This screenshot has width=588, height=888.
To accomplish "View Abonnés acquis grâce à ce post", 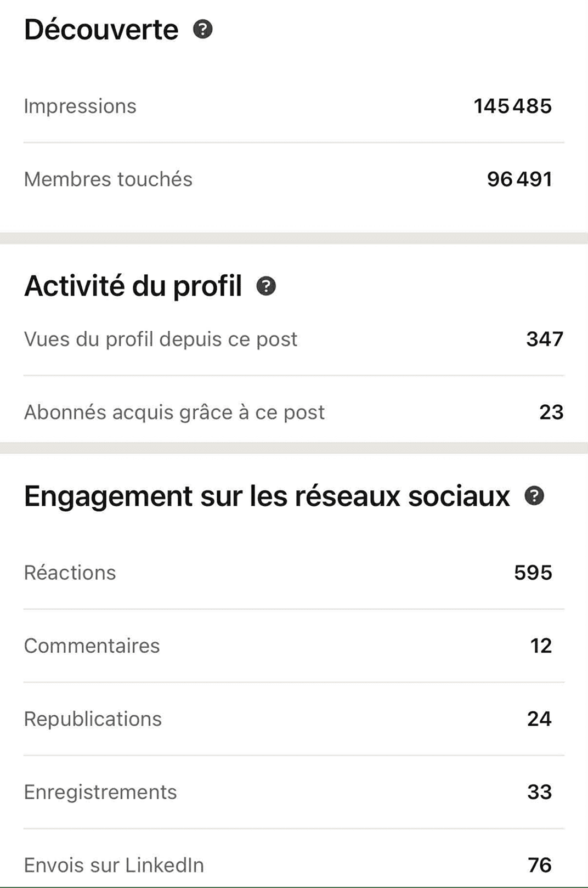I will click(294, 412).
